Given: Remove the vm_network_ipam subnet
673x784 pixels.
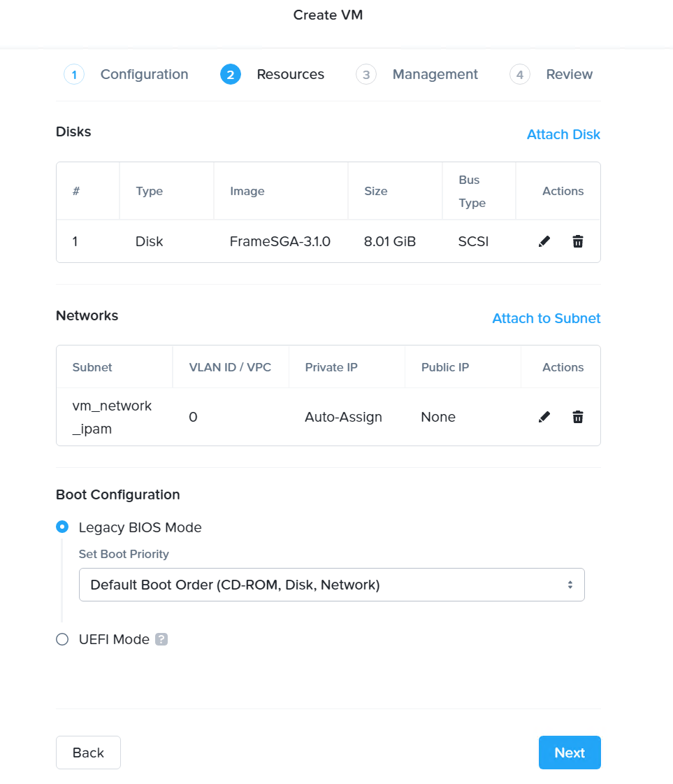Looking at the screenshot, I should tap(578, 417).
